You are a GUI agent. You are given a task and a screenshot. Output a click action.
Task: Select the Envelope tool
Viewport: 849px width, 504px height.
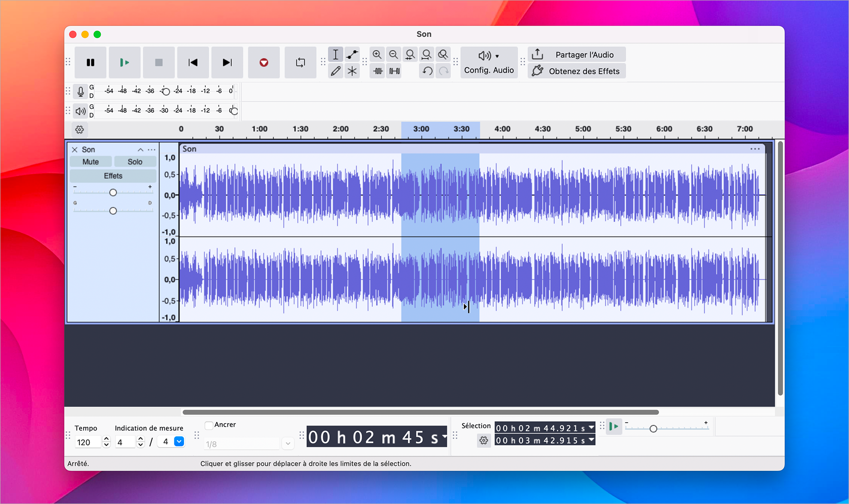(x=352, y=55)
